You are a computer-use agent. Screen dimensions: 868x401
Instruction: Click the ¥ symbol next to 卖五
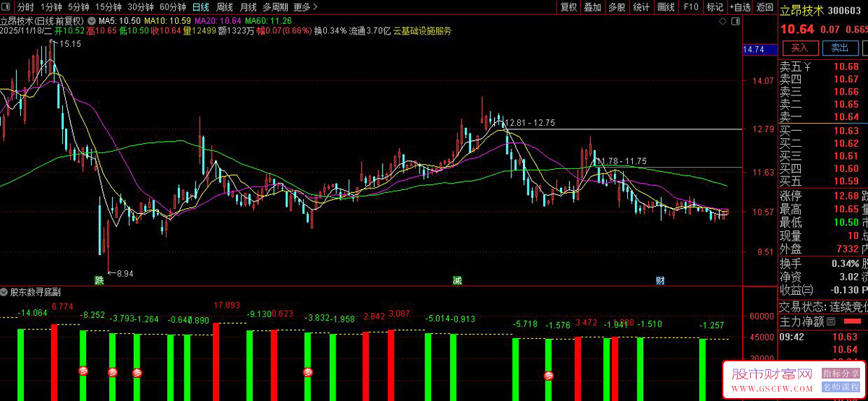808,67
